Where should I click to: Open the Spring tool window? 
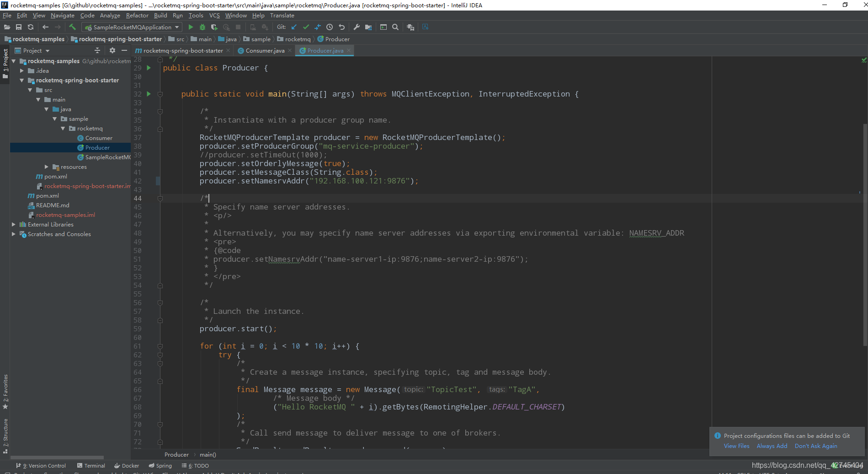160,465
